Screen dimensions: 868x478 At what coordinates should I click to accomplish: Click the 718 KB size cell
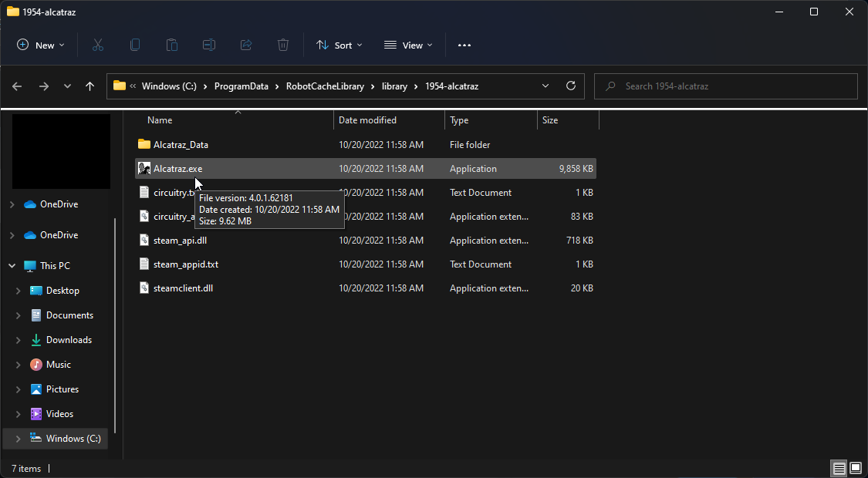pos(580,241)
